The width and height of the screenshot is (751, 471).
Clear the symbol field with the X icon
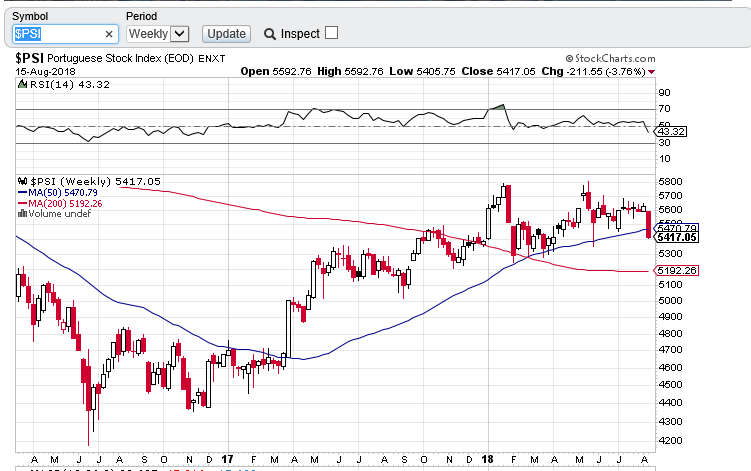109,34
